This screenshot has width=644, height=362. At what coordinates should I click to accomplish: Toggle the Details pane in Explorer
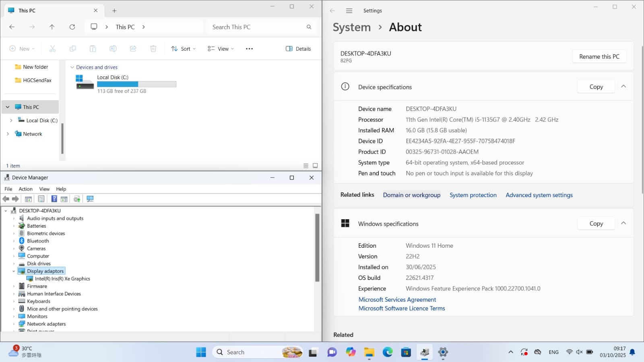point(298,49)
